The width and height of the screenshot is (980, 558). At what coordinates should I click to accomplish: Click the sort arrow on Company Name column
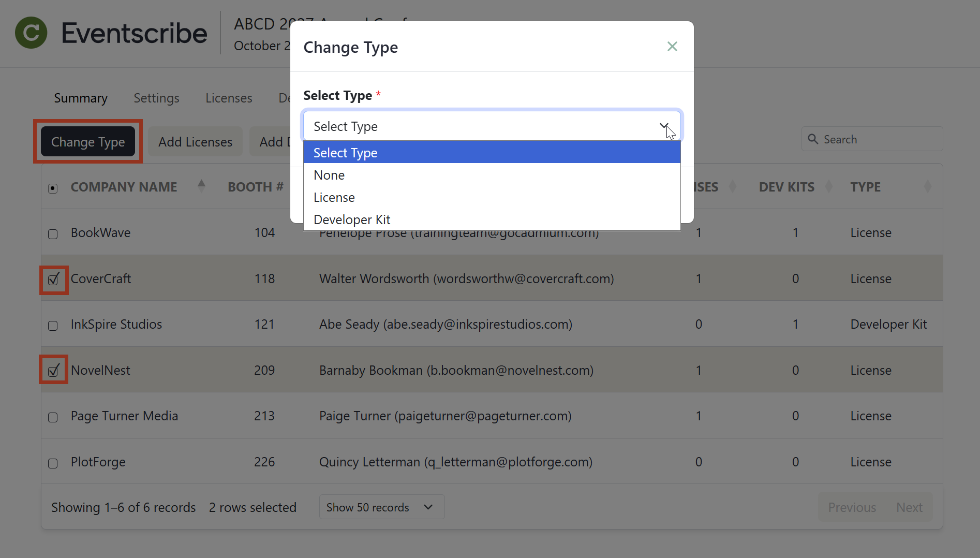(x=201, y=186)
